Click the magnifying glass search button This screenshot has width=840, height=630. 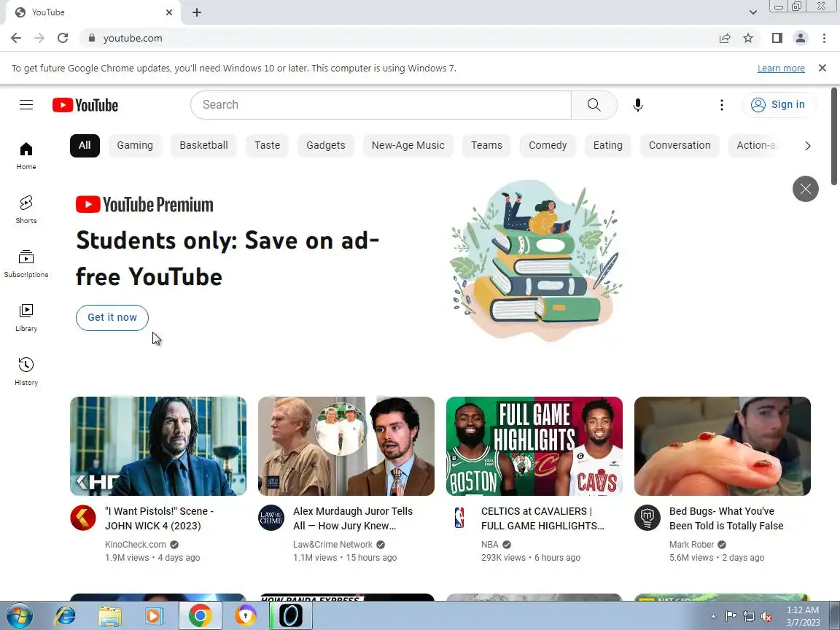(x=594, y=105)
